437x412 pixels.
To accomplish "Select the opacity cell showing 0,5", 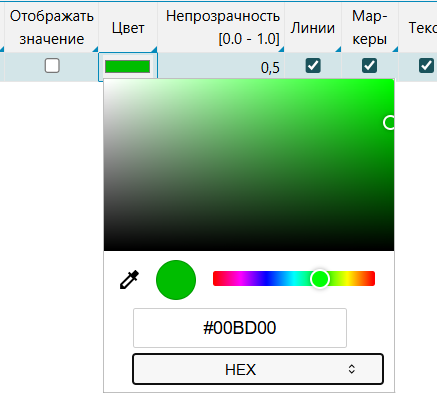I will point(221,67).
